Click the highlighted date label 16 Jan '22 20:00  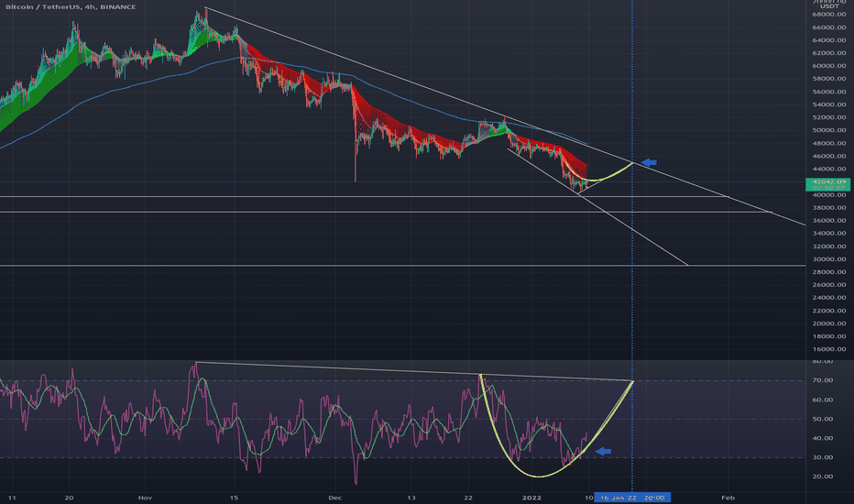pos(631,498)
